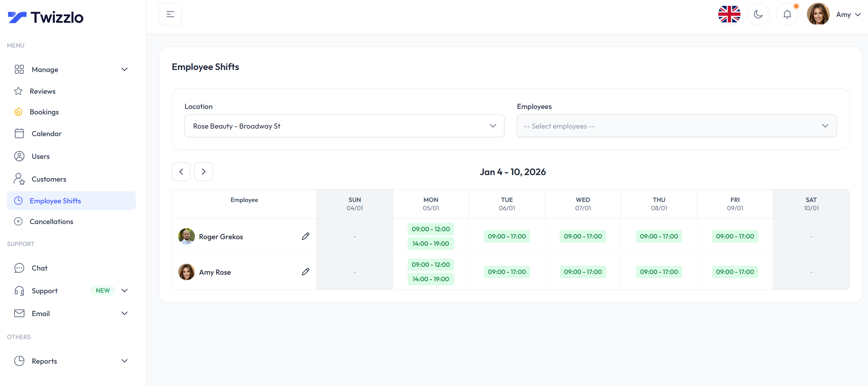Click Roger's Monday 14:00 - 19:00 shift
868x386 pixels.
coord(430,244)
